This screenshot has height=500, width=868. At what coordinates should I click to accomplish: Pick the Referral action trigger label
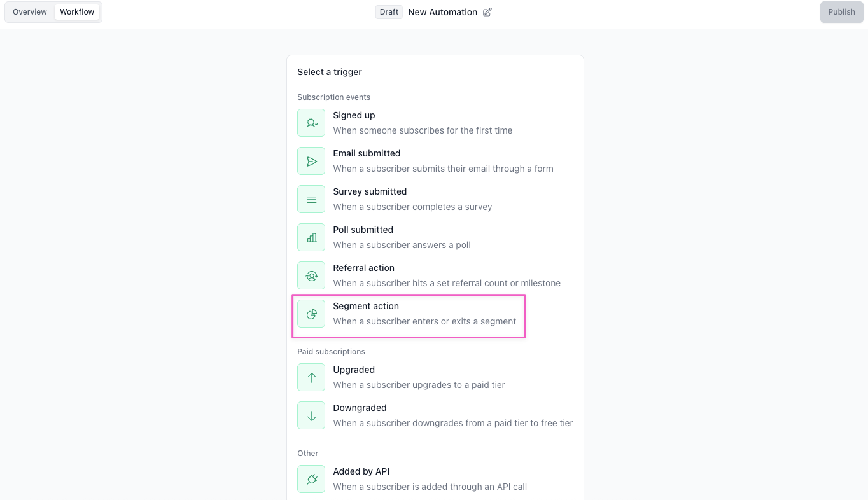[363, 268]
